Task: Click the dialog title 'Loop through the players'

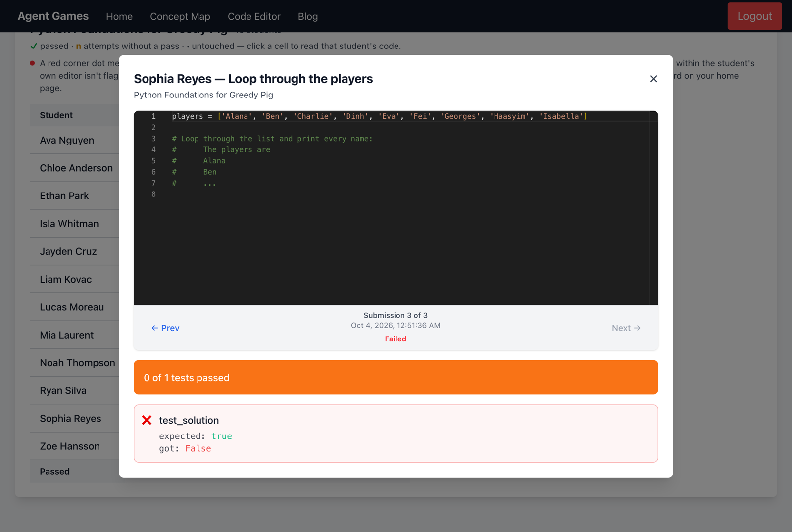Action: pyautogui.click(x=300, y=79)
